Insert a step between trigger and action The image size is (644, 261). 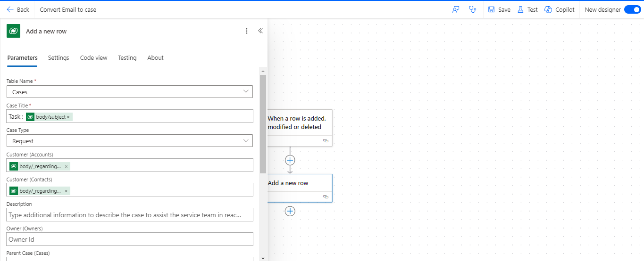click(290, 160)
